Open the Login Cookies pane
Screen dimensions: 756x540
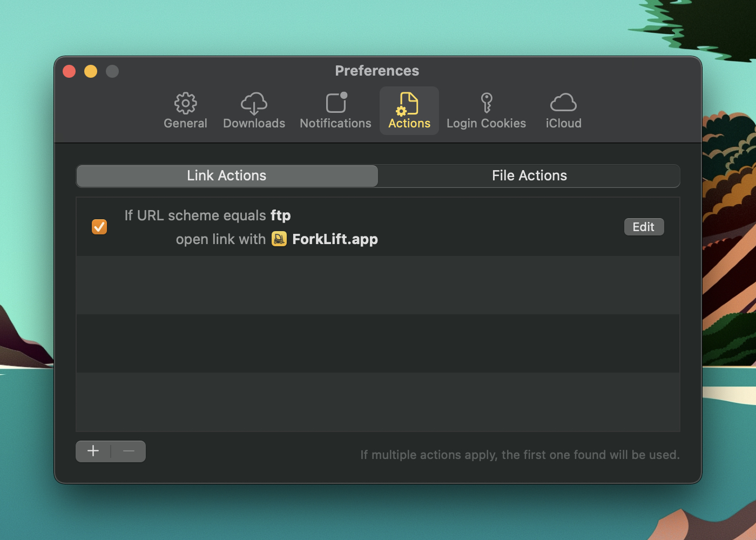pos(486,111)
